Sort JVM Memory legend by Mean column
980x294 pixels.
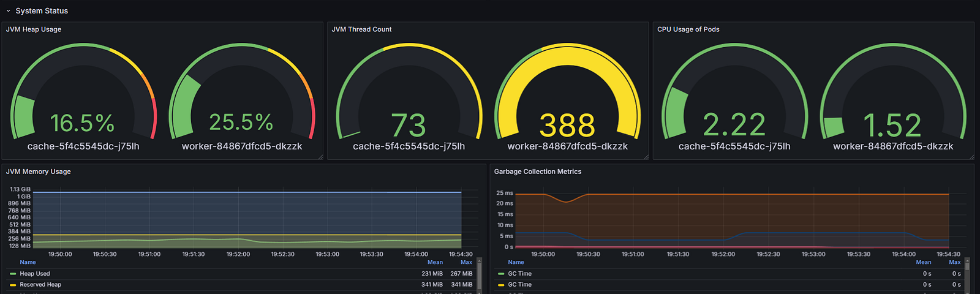click(x=435, y=262)
